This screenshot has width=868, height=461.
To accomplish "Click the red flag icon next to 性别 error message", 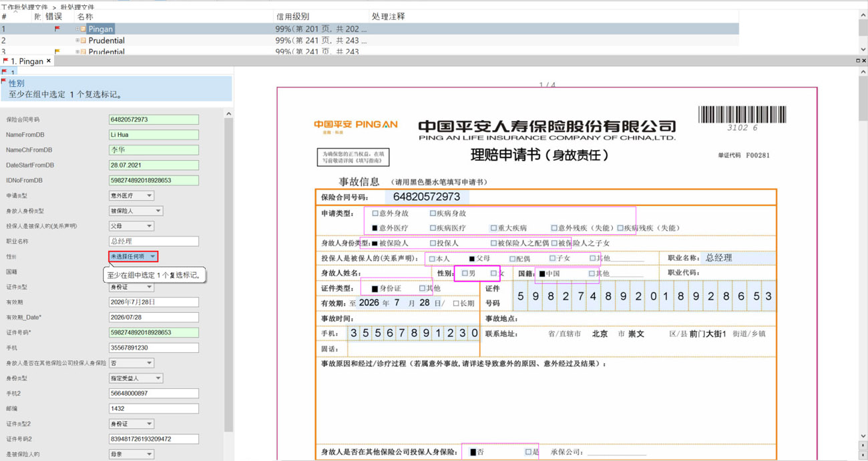I will 4,82.
